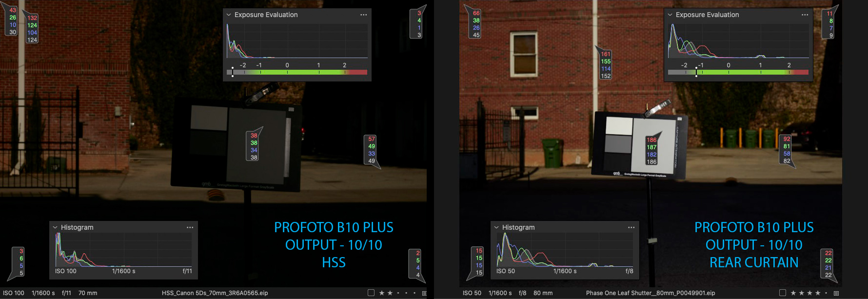868x299 pixels.
Task: Set one-star rating on the Phase One image
Action: tap(793, 293)
